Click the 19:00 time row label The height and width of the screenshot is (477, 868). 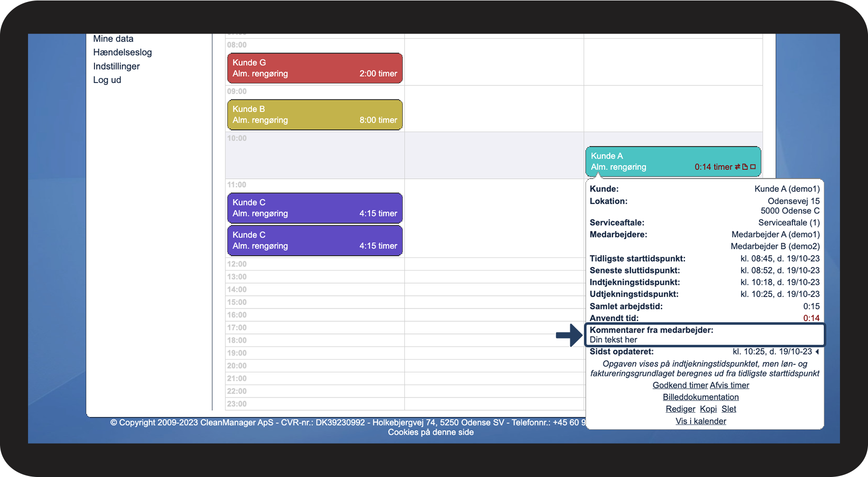pos(237,353)
